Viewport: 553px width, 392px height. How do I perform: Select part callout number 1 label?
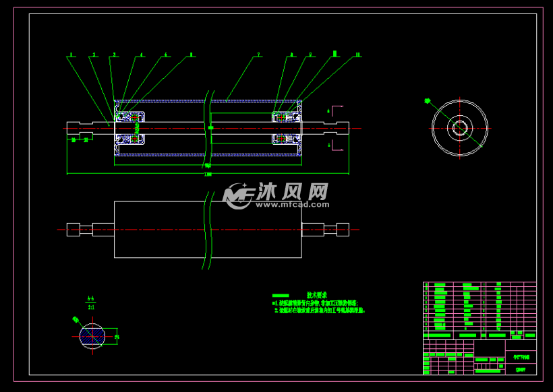click(71, 55)
